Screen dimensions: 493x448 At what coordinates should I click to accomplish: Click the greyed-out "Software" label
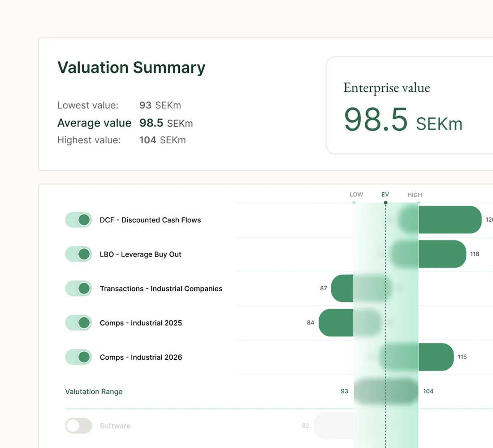click(115, 426)
